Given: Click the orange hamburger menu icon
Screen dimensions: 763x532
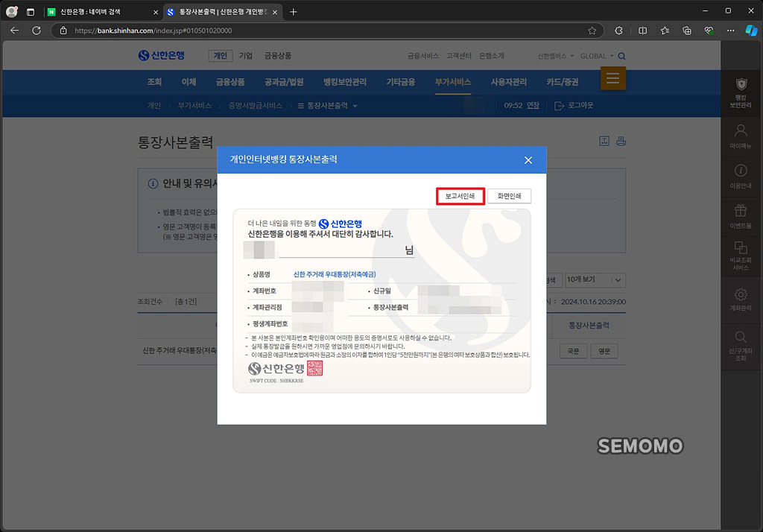Looking at the screenshot, I should click(x=613, y=78).
